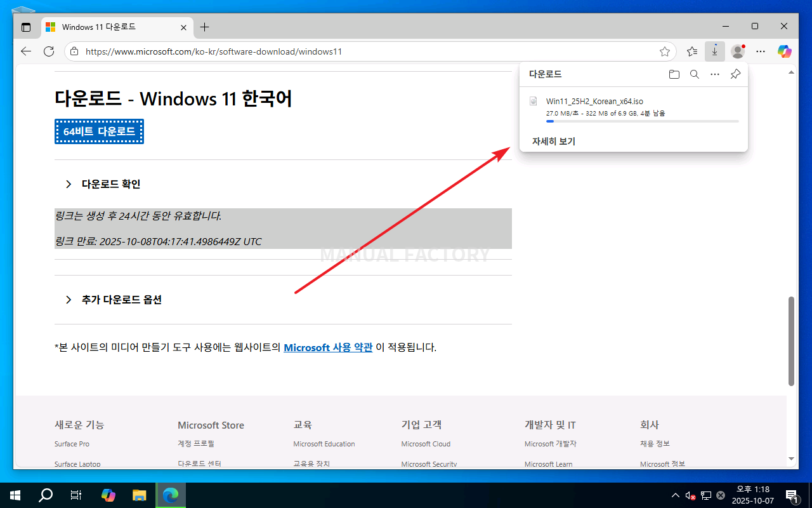Open a new browser tab
This screenshot has height=508, width=812.
[204, 27]
